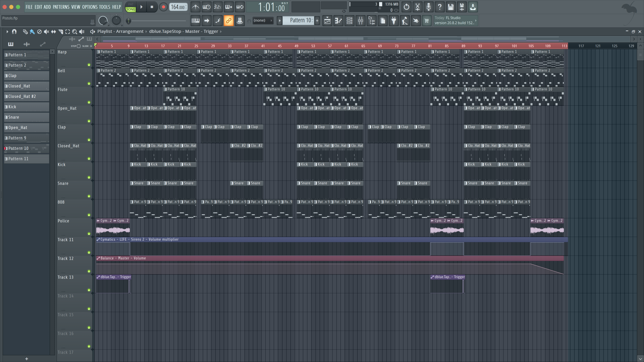This screenshot has height=362, width=644.
Task: Select Closed_Hat #2 in picker panel
Action: [26, 97]
